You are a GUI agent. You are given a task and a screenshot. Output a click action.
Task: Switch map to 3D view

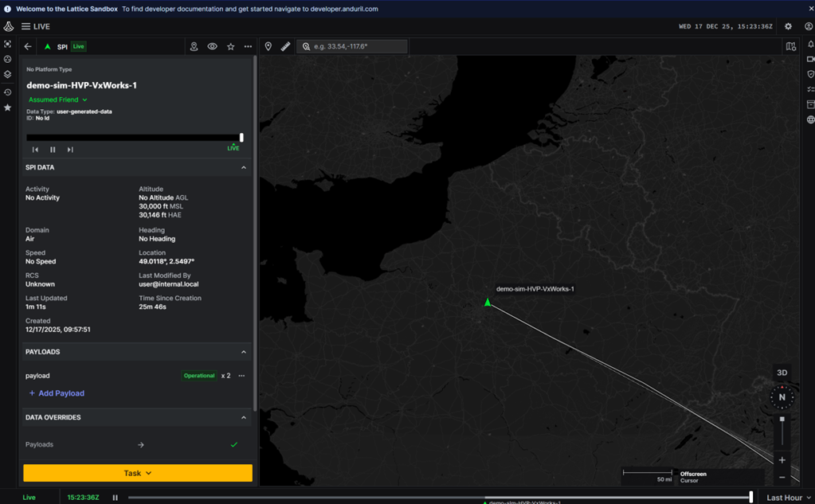[782, 373]
